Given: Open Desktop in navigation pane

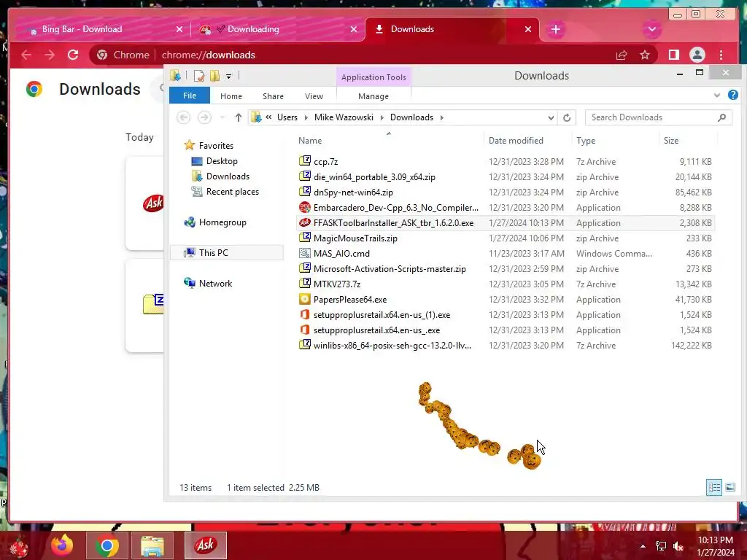Looking at the screenshot, I should point(222,161).
